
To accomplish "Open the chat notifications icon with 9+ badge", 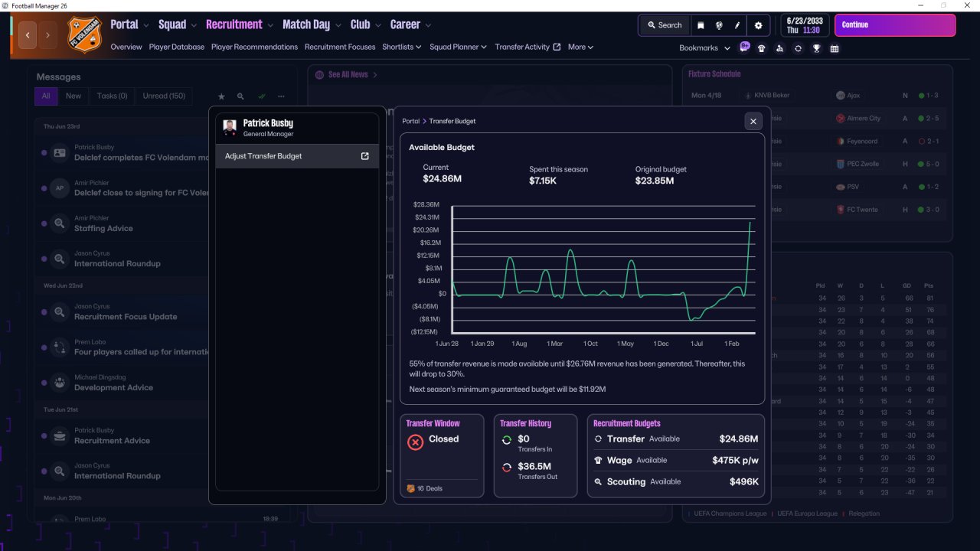I will coord(744,47).
